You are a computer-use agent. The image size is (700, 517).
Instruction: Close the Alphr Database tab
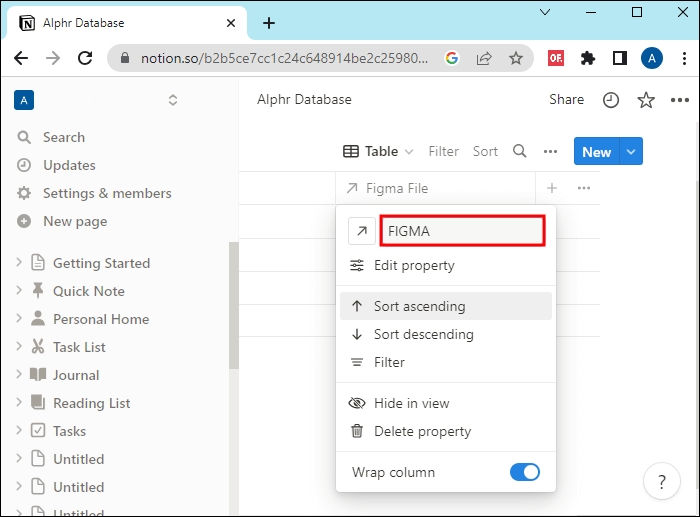[x=231, y=23]
